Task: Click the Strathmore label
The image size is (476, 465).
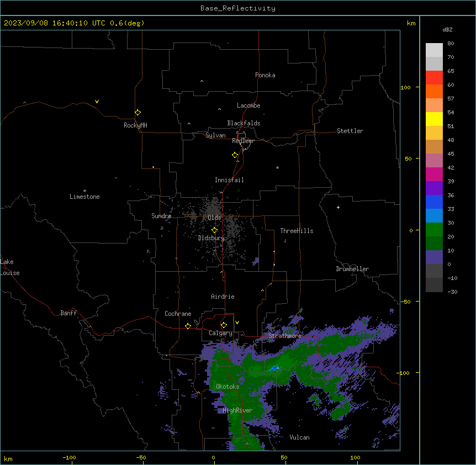Action: click(x=285, y=336)
